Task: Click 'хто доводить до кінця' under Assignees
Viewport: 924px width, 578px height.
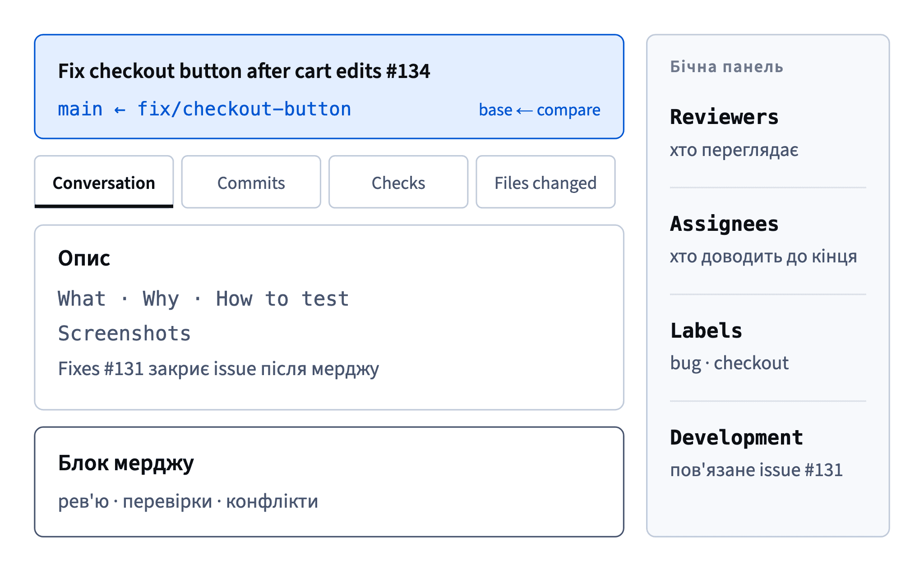Action: click(763, 257)
